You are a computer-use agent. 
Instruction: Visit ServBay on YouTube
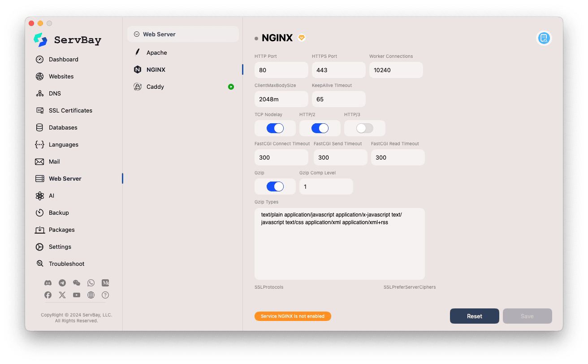[x=77, y=295]
